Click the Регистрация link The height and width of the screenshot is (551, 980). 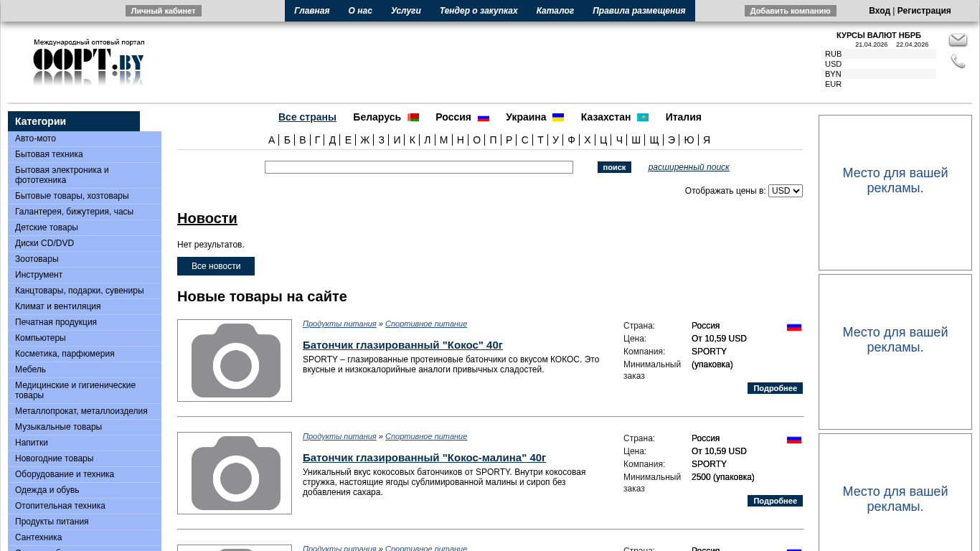point(924,11)
